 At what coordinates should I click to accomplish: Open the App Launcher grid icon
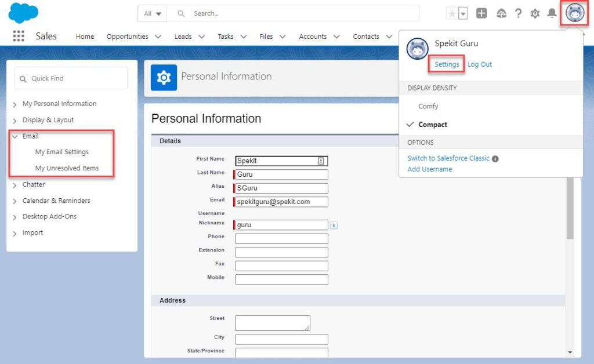point(19,36)
